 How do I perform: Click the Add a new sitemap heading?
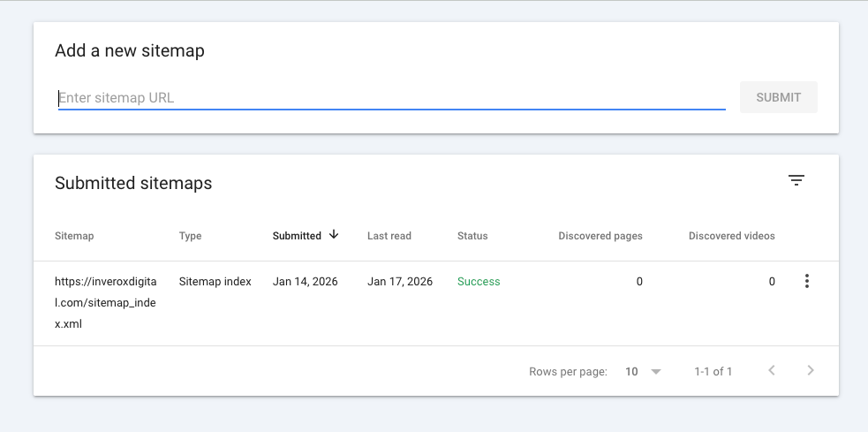pyautogui.click(x=130, y=51)
